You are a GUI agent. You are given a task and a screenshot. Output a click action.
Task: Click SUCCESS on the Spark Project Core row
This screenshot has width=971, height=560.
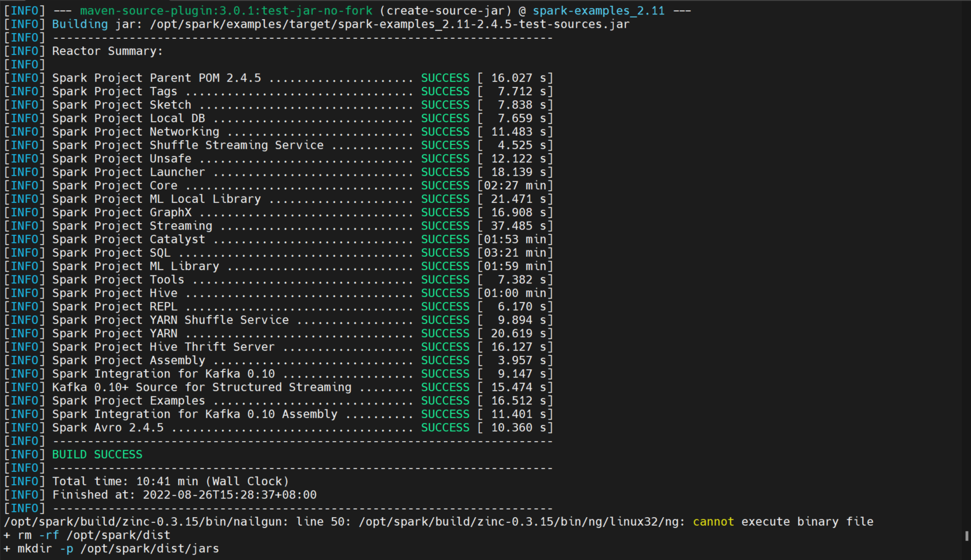pyautogui.click(x=445, y=186)
